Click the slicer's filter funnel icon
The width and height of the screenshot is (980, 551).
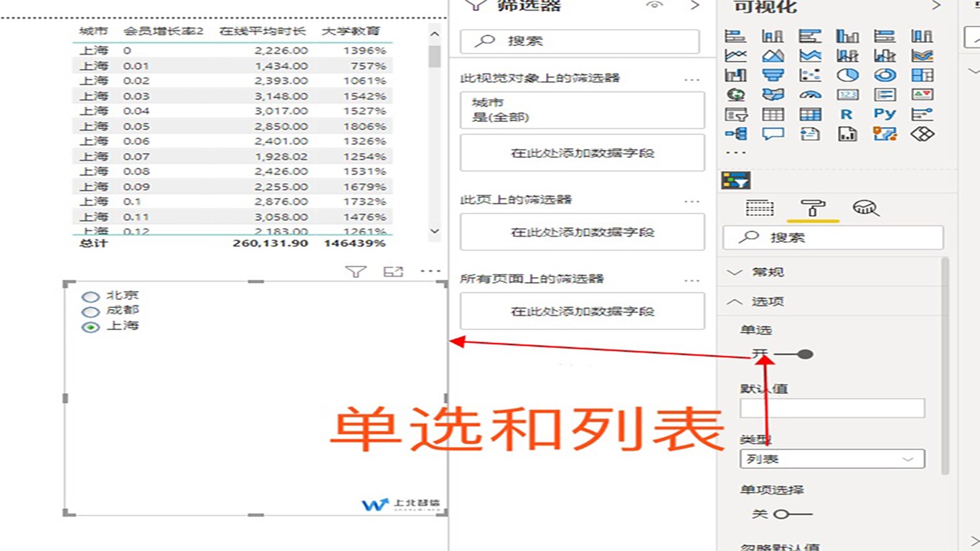point(356,271)
